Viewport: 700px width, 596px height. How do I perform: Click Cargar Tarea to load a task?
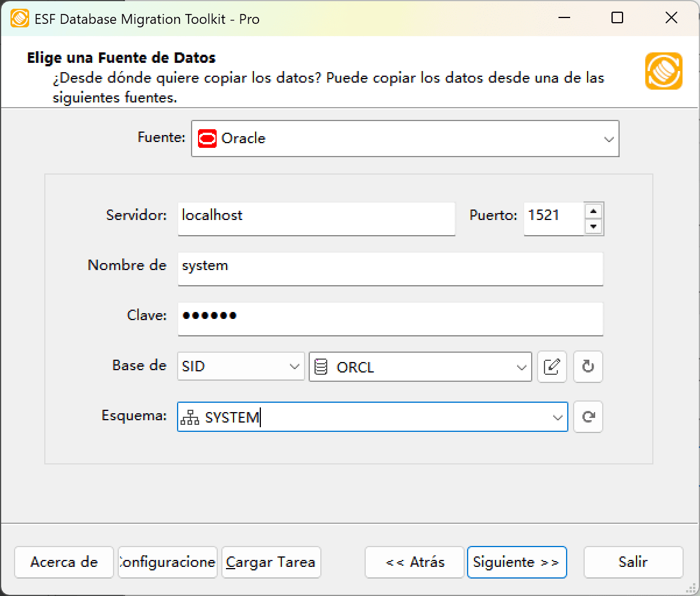[270, 562]
